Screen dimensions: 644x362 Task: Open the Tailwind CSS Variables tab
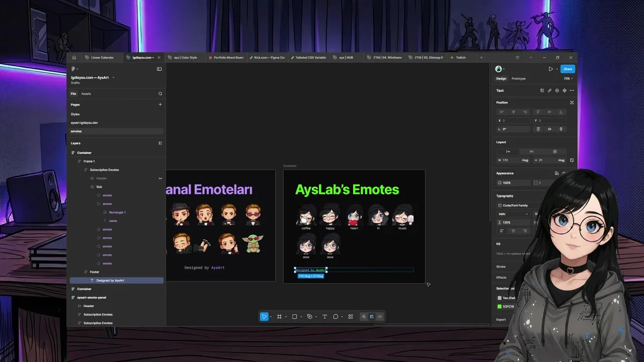pos(308,57)
